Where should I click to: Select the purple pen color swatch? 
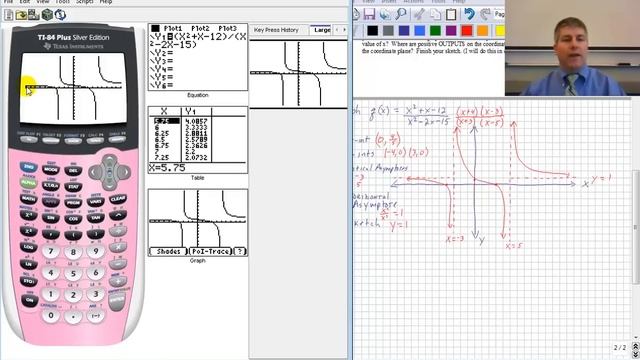click(451, 31)
